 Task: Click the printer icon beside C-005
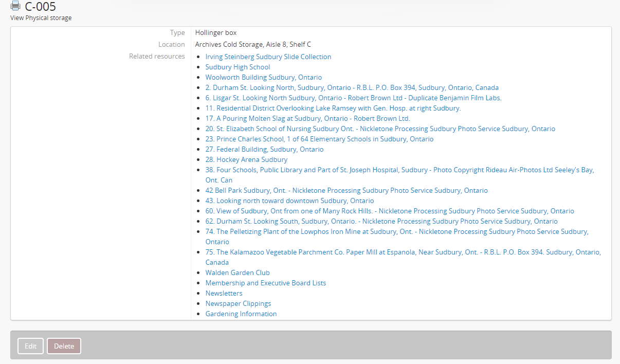[15, 6]
